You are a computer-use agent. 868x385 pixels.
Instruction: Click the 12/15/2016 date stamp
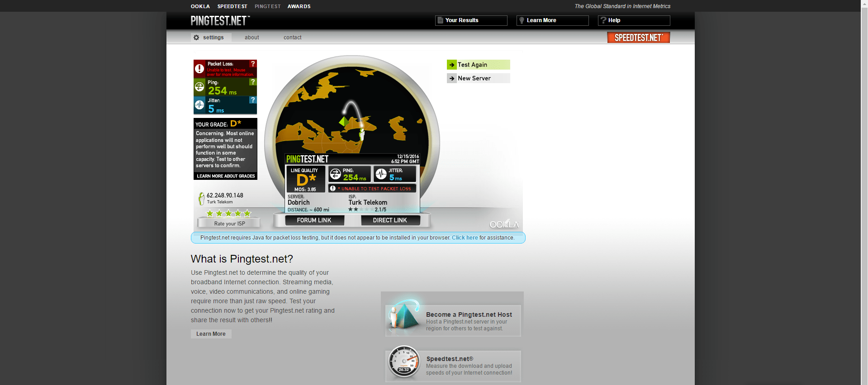(x=408, y=156)
